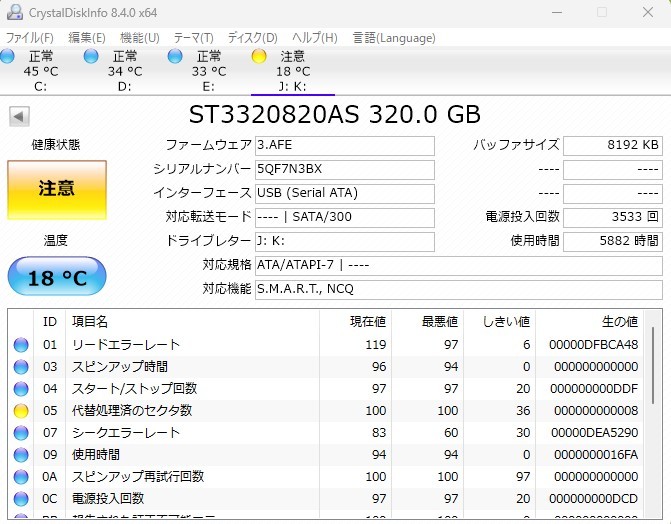This screenshot has height=524, width=671.
Task: Open the ディスク(D) menu
Action: pyautogui.click(x=254, y=38)
